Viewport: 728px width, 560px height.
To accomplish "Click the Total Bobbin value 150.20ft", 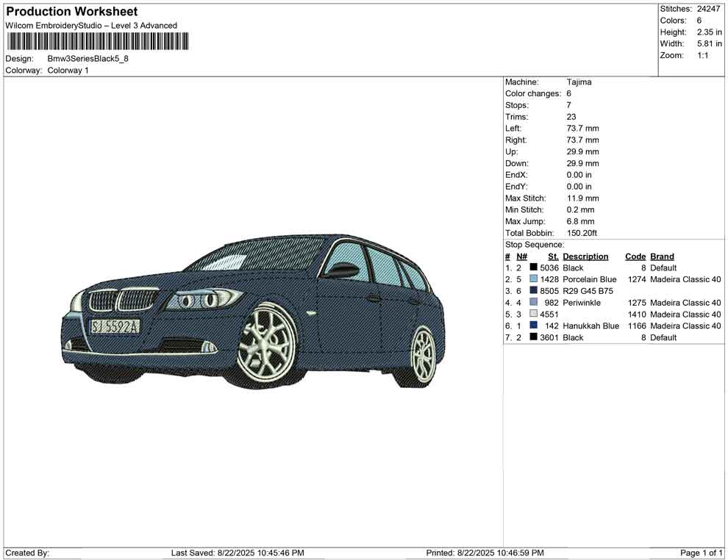I will 582,233.
